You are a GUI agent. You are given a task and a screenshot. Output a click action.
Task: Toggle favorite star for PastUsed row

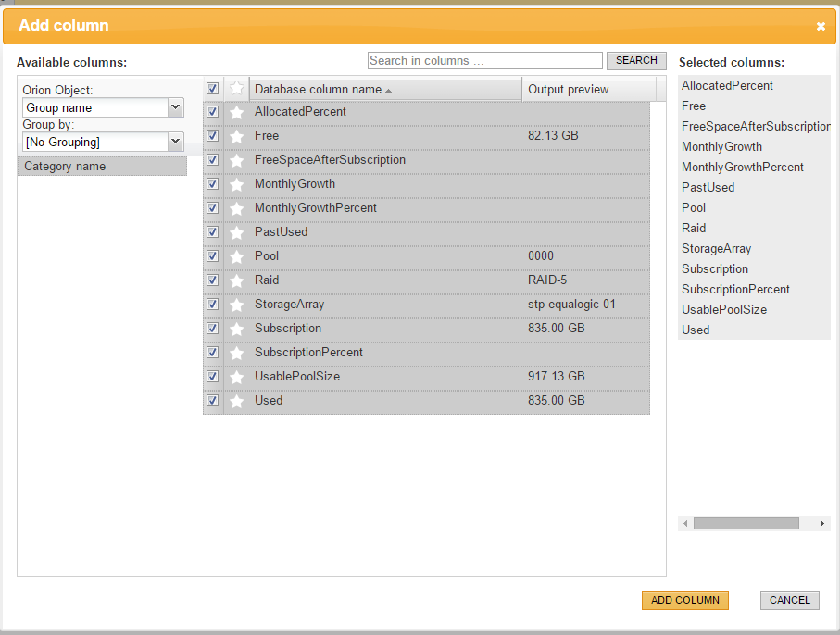coord(236,232)
